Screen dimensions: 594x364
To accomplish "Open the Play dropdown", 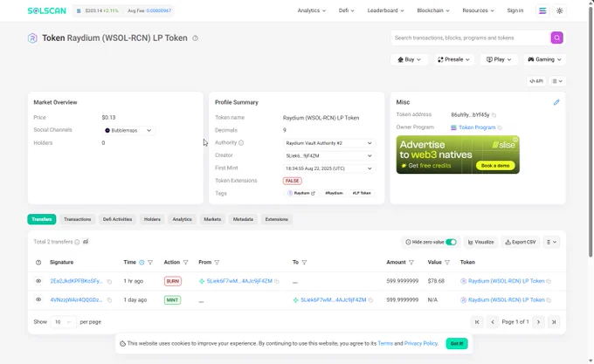I will coord(499,59).
